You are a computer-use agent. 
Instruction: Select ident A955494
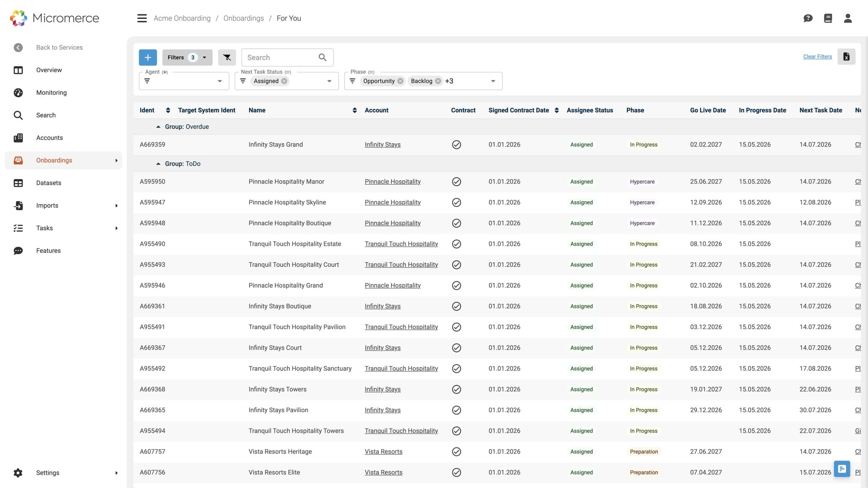(152, 431)
